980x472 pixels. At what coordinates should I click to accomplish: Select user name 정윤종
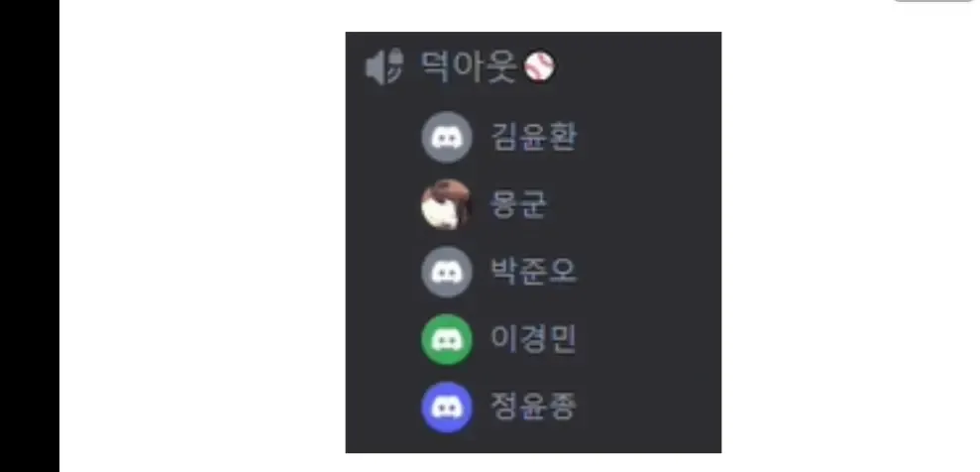point(533,407)
